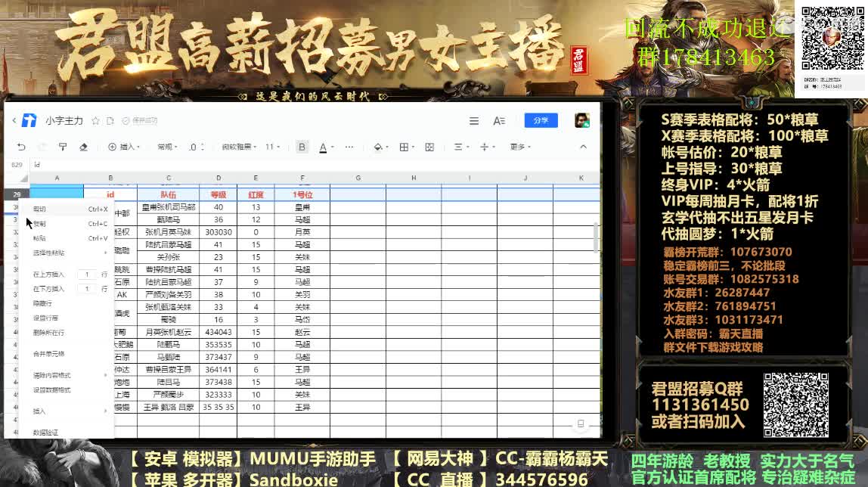Image resolution: width=868 pixels, height=487 pixels.
Task: Collapse the toolbar with the up chevron
Action: (583, 147)
